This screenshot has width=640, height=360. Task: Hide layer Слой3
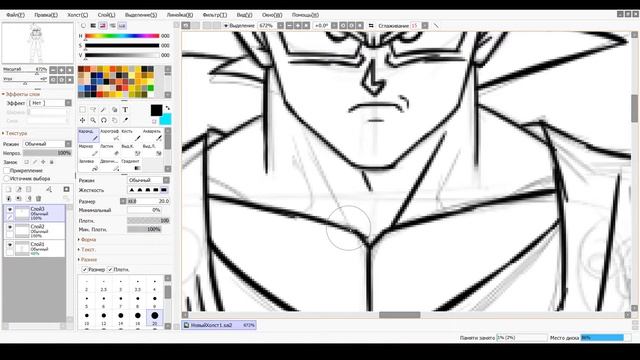(x=10, y=209)
